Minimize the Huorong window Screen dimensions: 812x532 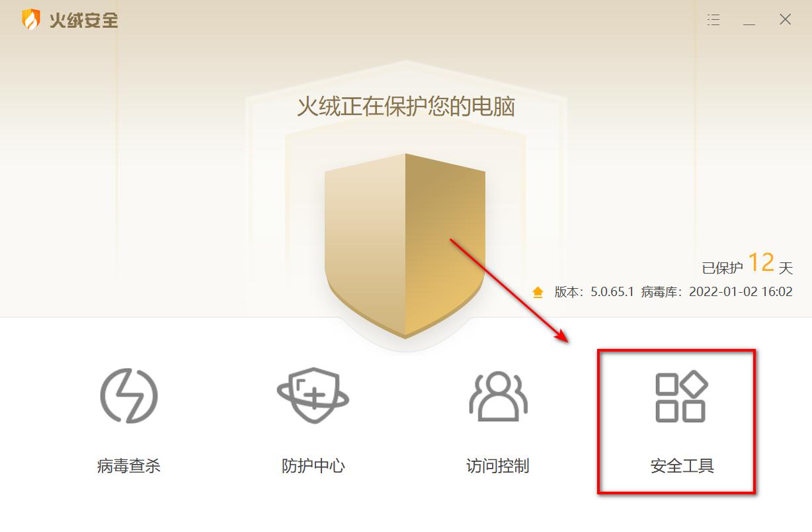749,20
